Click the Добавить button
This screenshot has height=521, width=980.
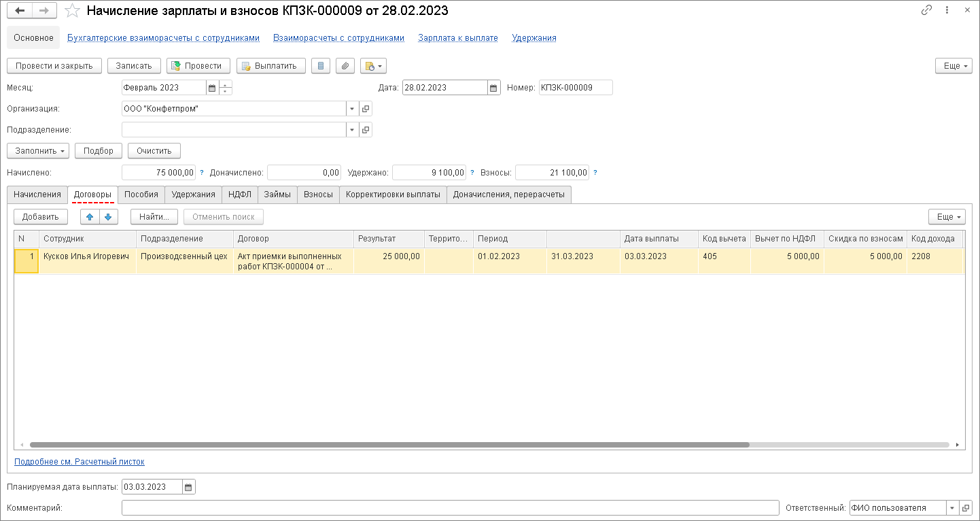[41, 217]
